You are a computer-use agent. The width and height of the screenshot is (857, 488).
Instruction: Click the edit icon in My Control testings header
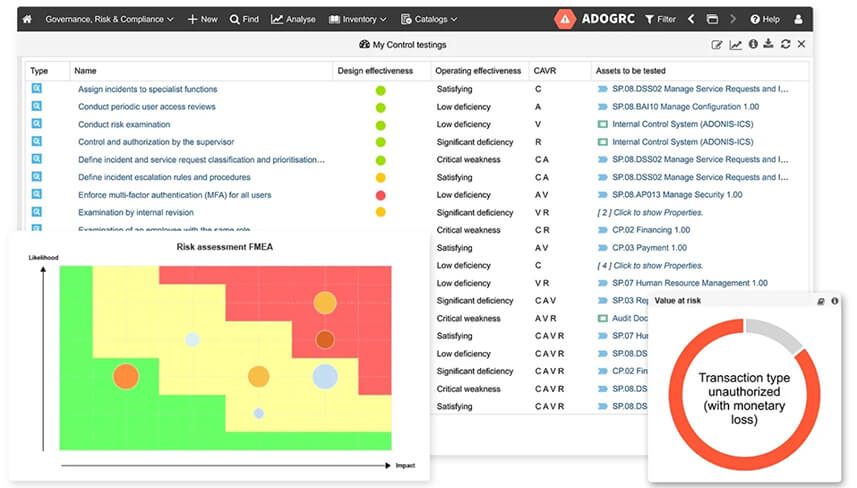click(717, 45)
